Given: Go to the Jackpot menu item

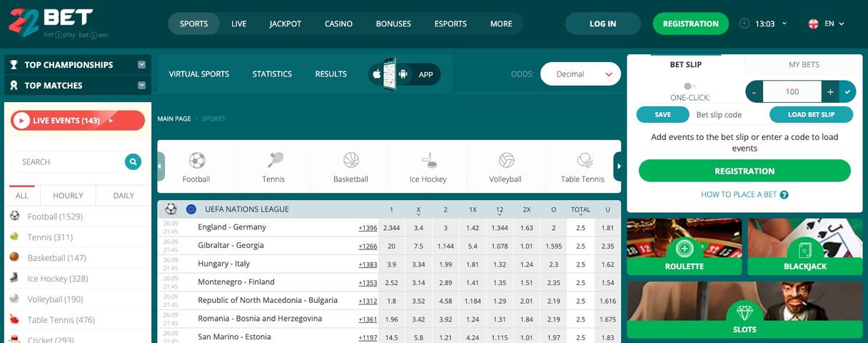Looking at the screenshot, I should pyautogui.click(x=286, y=24).
